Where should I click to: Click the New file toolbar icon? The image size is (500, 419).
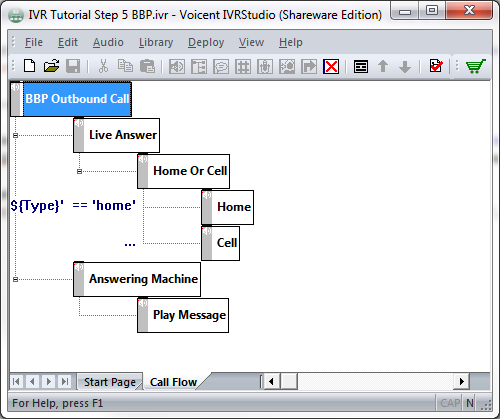click(x=30, y=66)
